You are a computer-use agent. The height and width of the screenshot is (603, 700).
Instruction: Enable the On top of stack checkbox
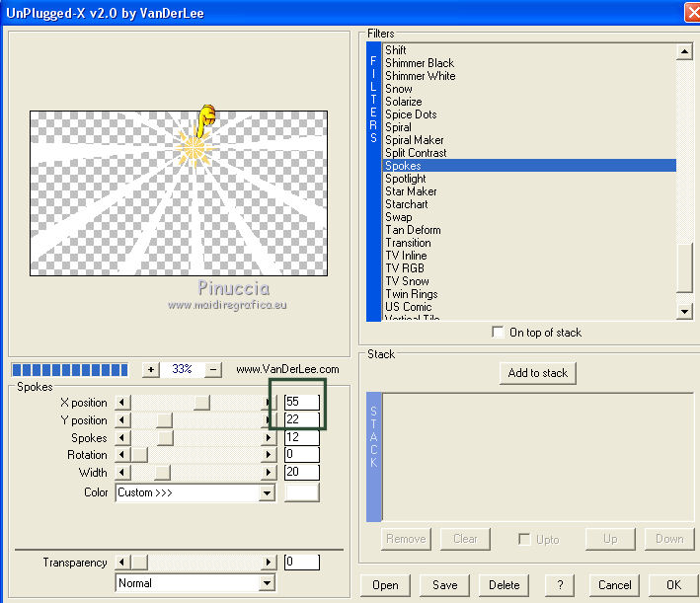tap(498, 333)
